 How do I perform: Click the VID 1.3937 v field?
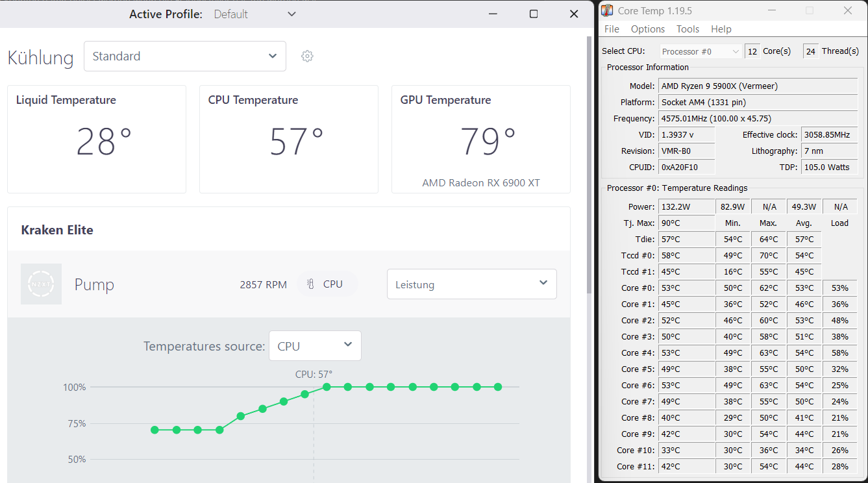(687, 134)
